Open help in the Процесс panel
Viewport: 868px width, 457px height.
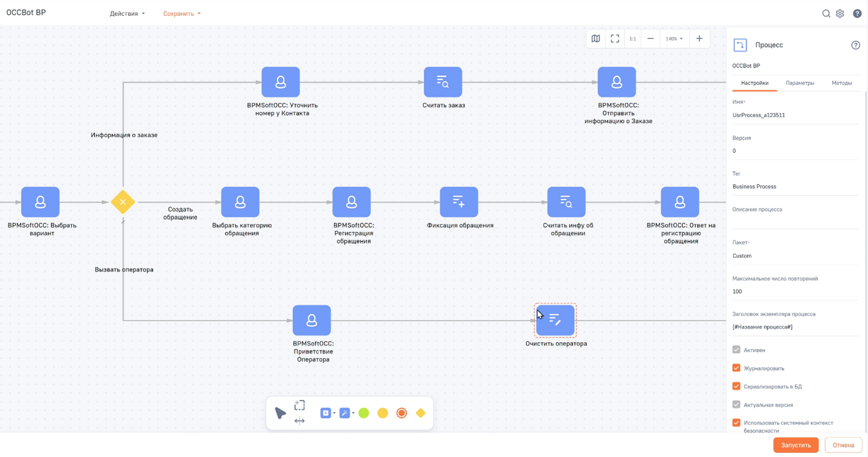click(x=856, y=45)
